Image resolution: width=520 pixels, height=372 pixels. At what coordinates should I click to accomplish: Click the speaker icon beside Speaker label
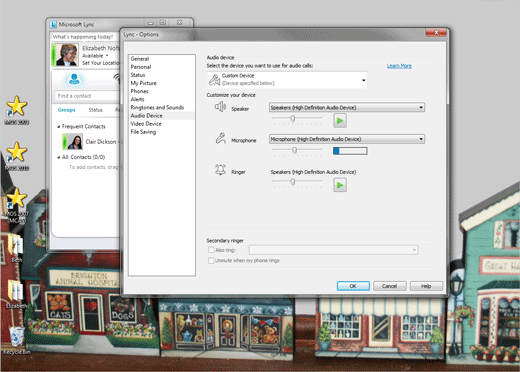click(220, 107)
